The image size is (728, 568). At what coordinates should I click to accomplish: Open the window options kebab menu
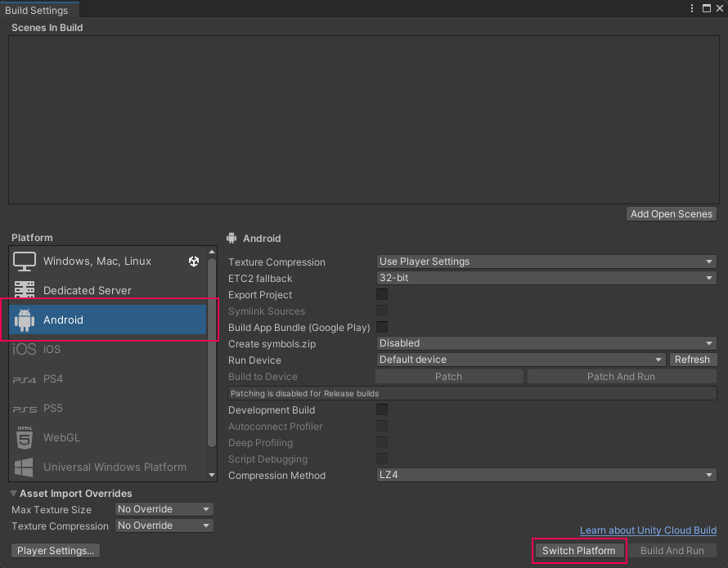692,8
